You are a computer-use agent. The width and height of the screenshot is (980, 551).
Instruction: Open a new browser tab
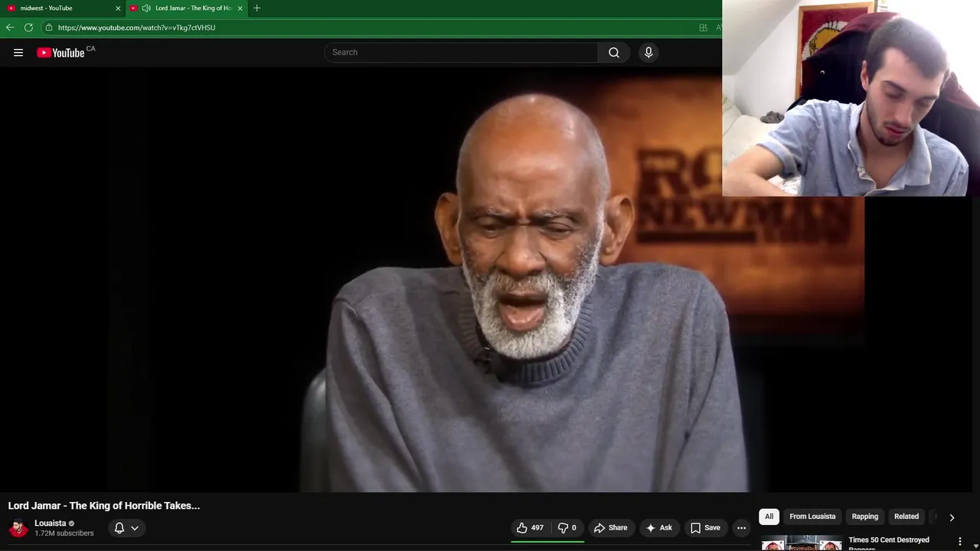click(256, 8)
